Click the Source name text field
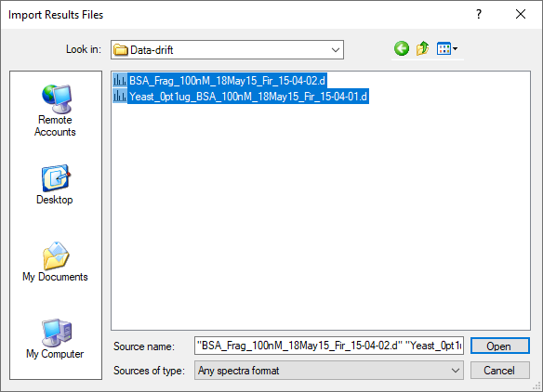The height and width of the screenshot is (392, 543). pos(329,346)
